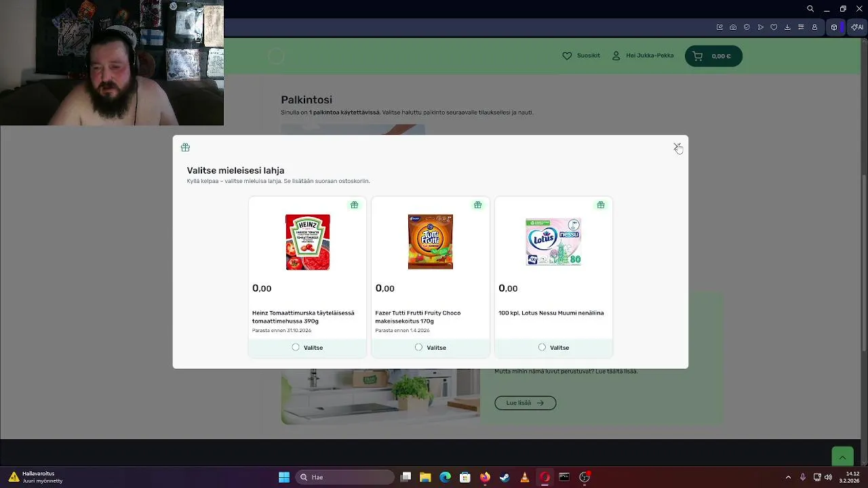Image resolution: width=868 pixels, height=488 pixels.
Task: Open OBS Studio from the taskbar
Action: 585,477
